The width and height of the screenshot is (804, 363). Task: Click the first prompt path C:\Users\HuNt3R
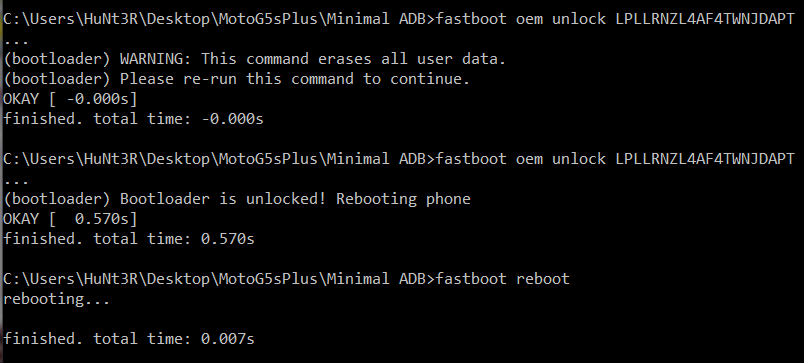pyautogui.click(x=70, y=19)
